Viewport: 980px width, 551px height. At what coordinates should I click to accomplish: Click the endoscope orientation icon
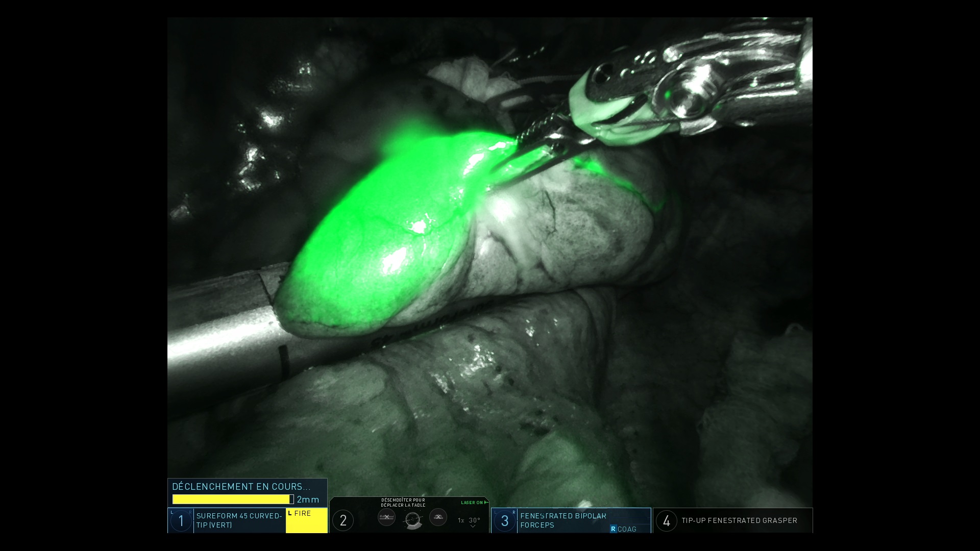click(414, 519)
